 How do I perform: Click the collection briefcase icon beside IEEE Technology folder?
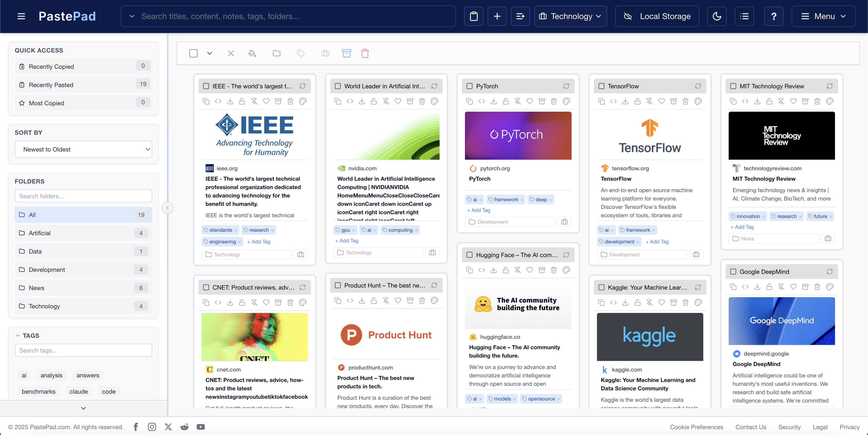tap(301, 254)
